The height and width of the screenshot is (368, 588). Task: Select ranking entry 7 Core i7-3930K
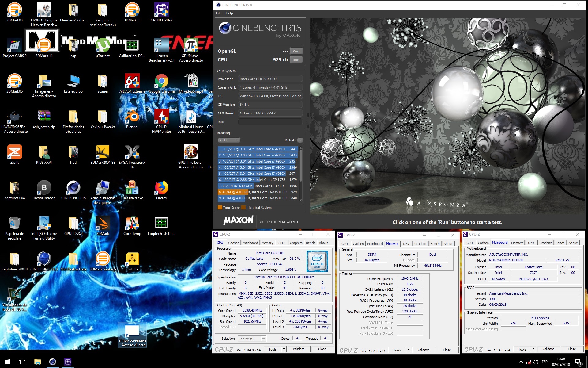(258, 186)
